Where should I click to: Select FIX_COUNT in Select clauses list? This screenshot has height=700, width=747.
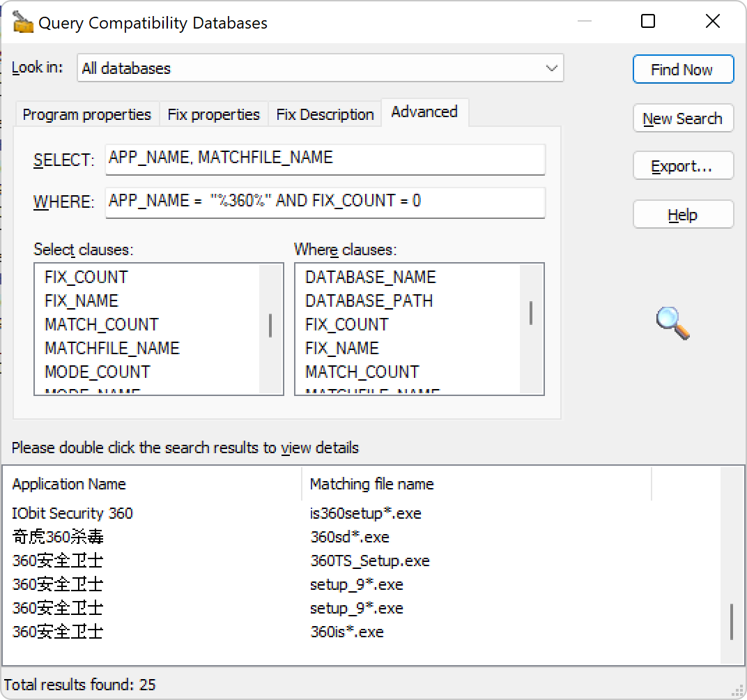coord(86,277)
